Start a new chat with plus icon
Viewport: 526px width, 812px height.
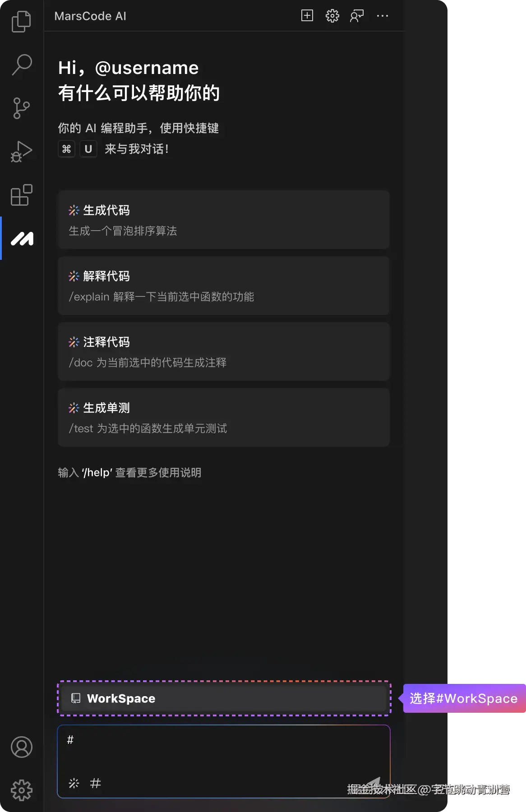[x=307, y=16]
